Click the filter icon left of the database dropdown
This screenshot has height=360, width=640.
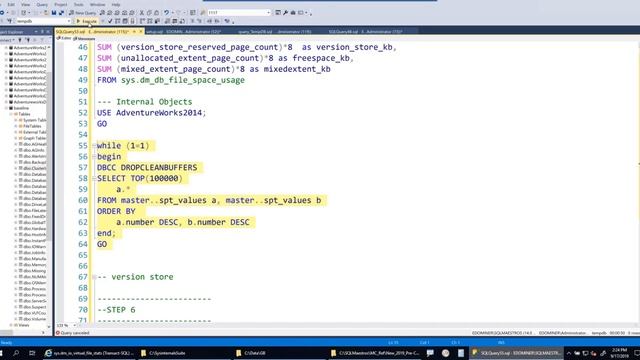click(9, 21)
